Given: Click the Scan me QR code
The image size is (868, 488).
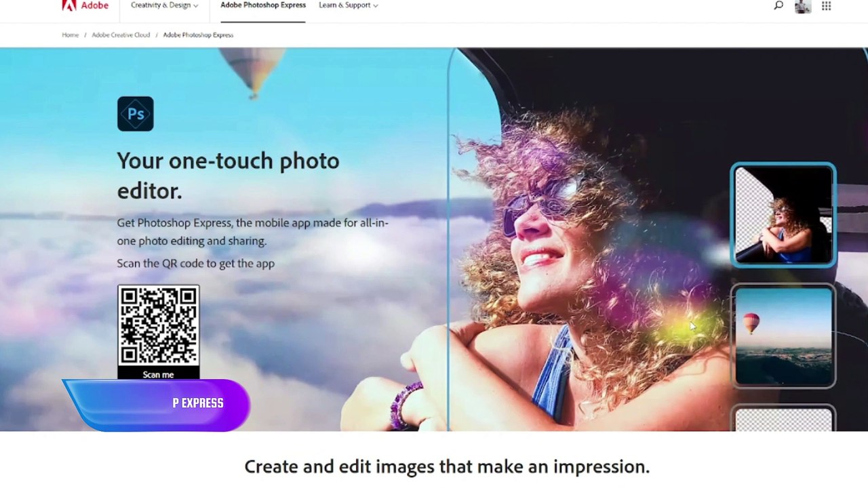Looking at the screenshot, I should (x=159, y=332).
